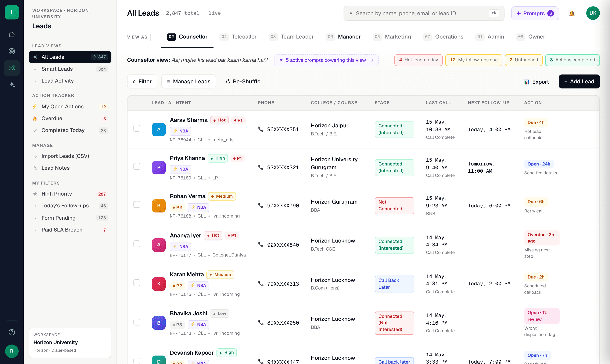Image resolution: width=610 pixels, height=364 pixels.
Task: Open Manage Leads menu
Action: point(189,81)
